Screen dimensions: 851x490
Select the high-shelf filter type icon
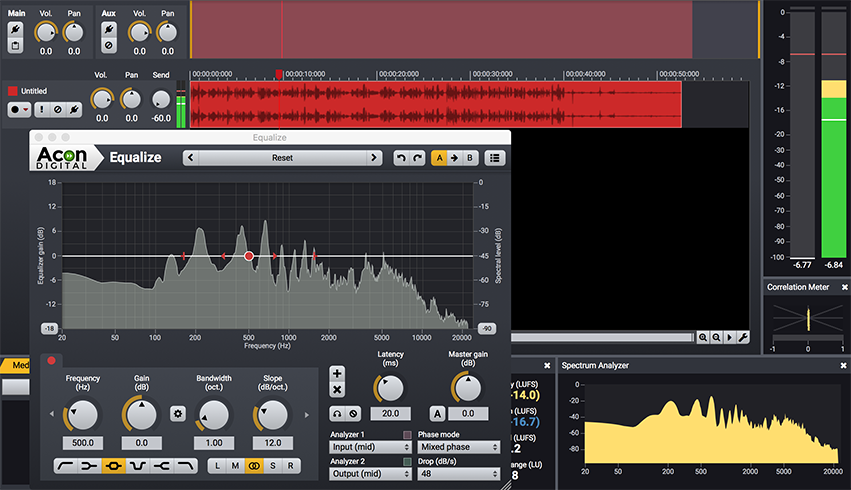pos(162,466)
